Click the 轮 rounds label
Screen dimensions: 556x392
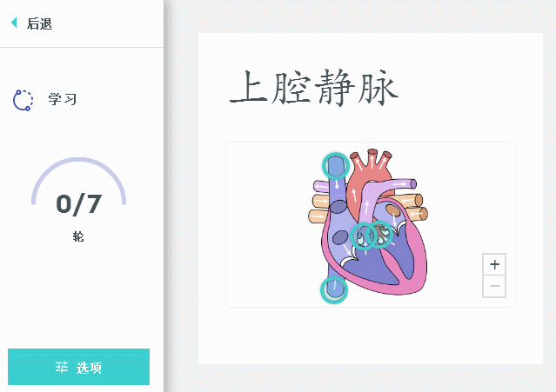click(x=78, y=236)
